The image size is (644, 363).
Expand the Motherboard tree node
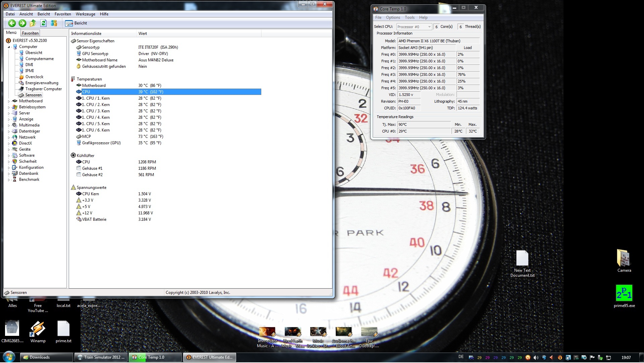tap(9, 101)
